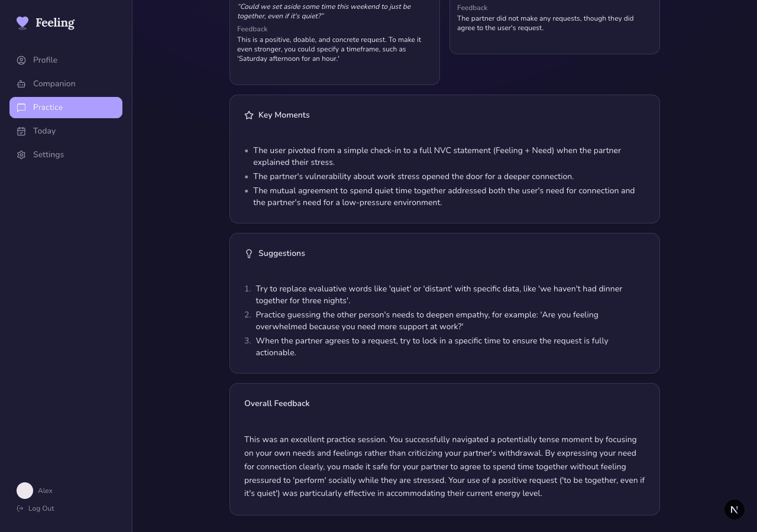Screen dimensions: 757x532
Task: Click the Key Moments star icon
Action: [x=249, y=115]
